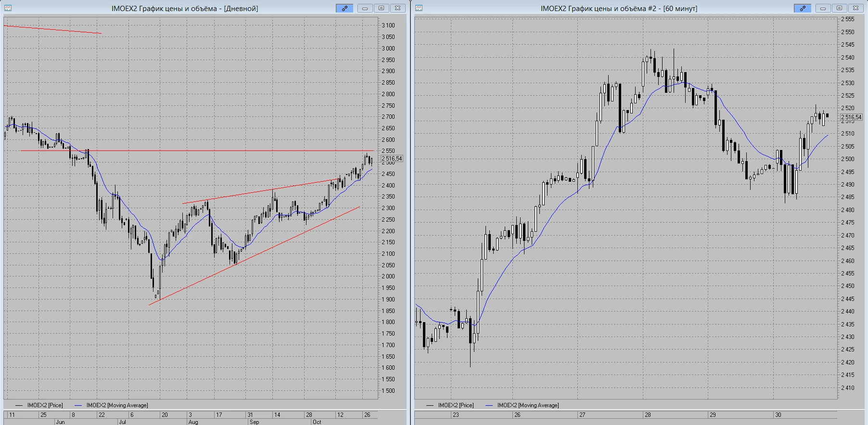Minimize the 60-minute chart window
Viewport: 868px width, 425px height.
pyautogui.click(x=823, y=8)
